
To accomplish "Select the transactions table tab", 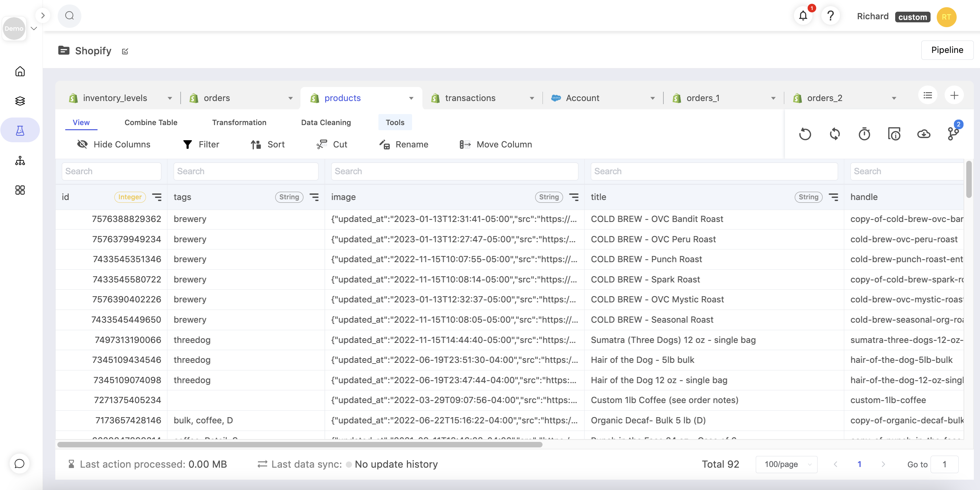I will [x=470, y=98].
